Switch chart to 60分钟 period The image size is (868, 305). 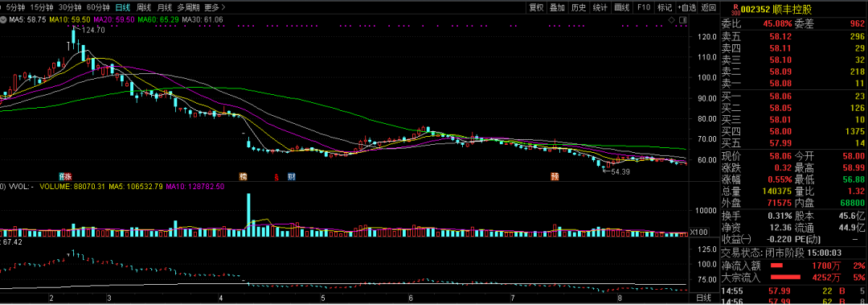(99, 7)
